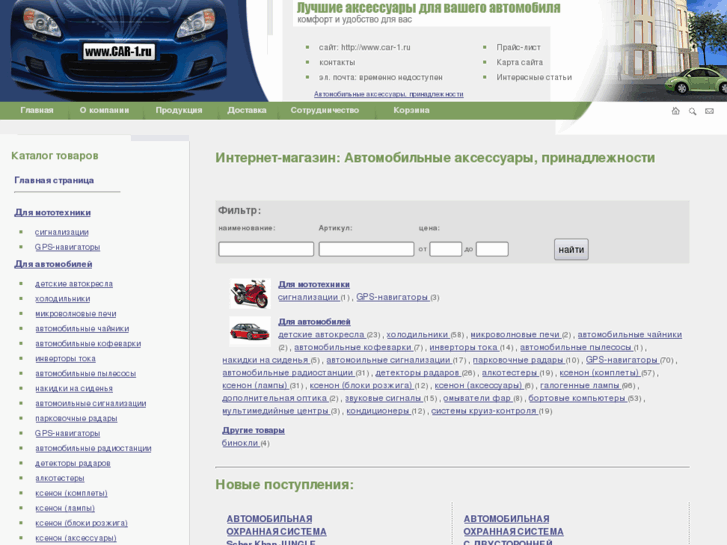Open ксенон (лампы) in sidebar
This screenshot has height=545, width=727.
65,508
